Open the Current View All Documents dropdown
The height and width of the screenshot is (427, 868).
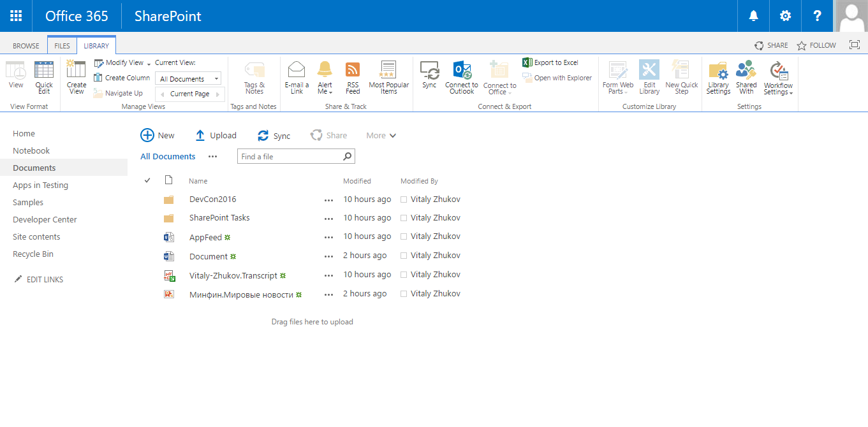[x=188, y=78]
